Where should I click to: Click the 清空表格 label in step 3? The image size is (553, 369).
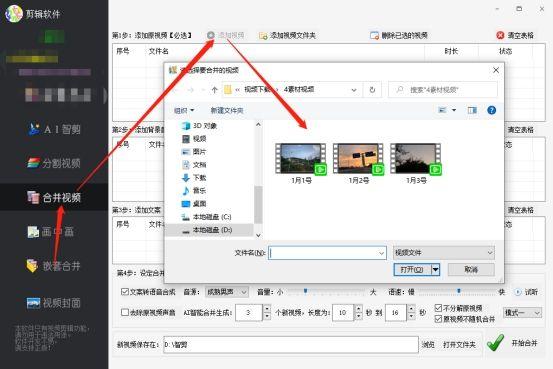coord(521,210)
